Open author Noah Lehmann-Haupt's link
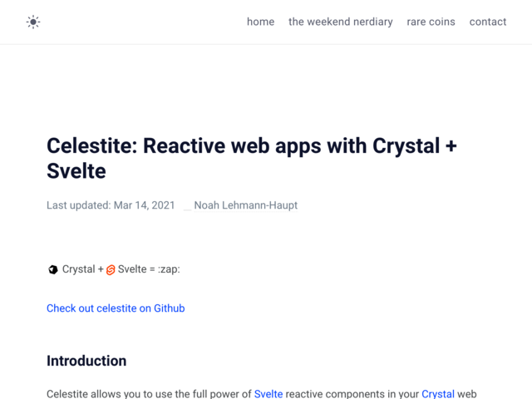Screen dimensions: 532x399 246,205
